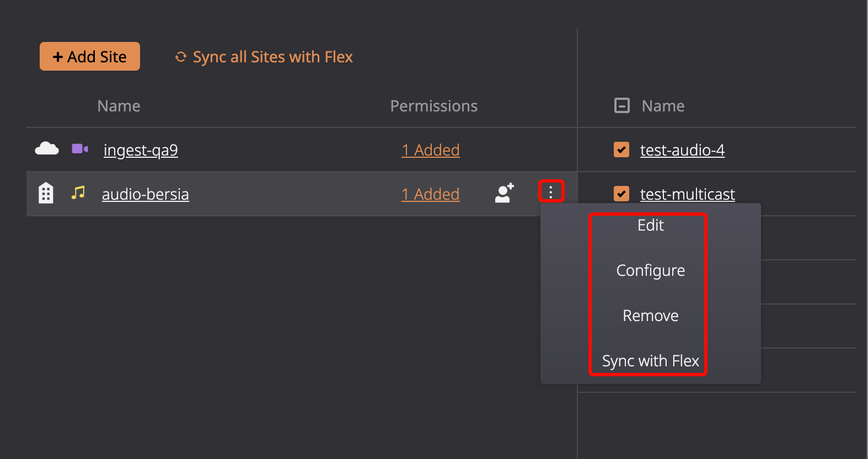868x459 pixels.
Task: Click the purple video camera icon
Action: click(x=80, y=149)
